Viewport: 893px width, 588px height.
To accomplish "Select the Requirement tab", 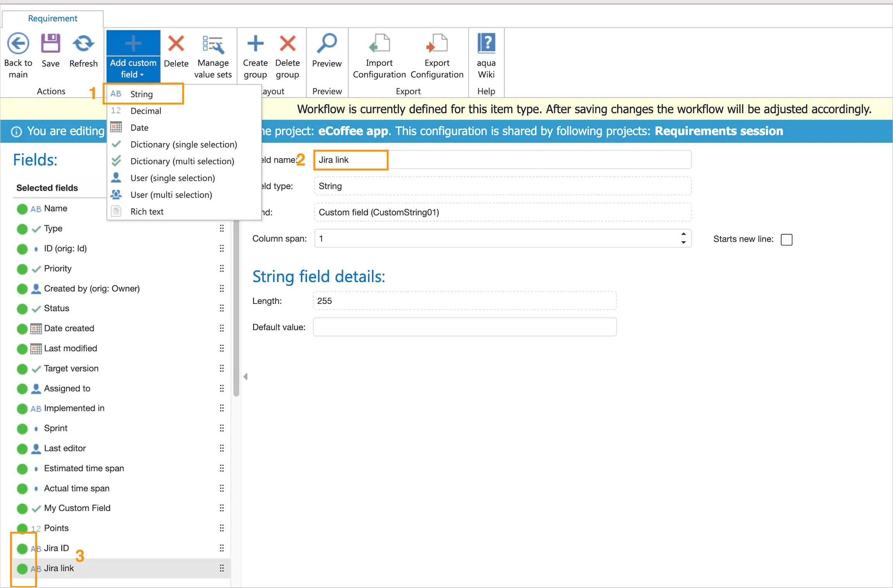I will [x=53, y=18].
